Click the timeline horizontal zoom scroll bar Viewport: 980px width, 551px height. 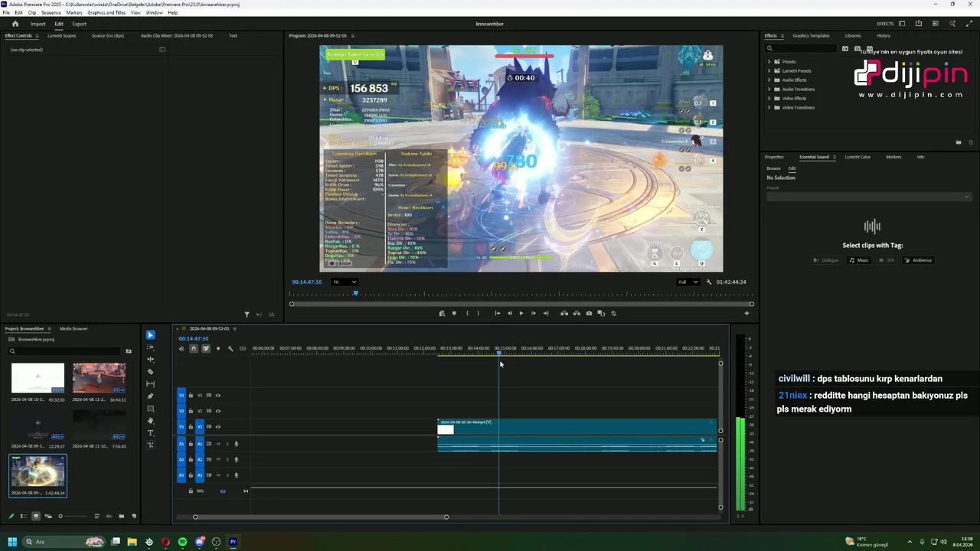pyautogui.click(x=321, y=517)
